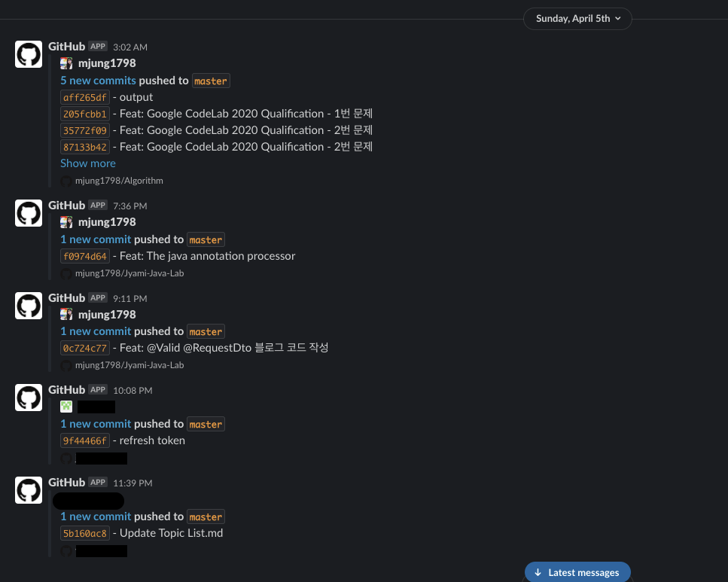Screen dimensions: 728x582
Task: Open commit hash aff265df
Action: (85, 98)
